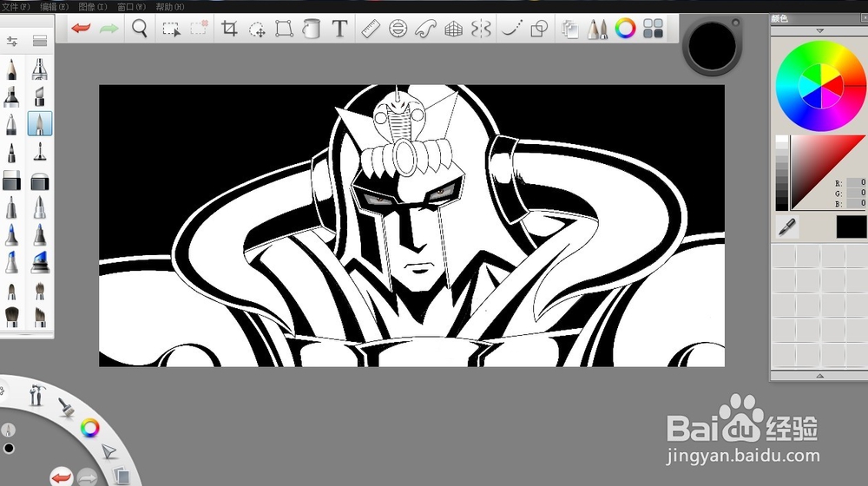The height and width of the screenshot is (486, 868).
Task: Click the R value field
Action: click(857, 182)
